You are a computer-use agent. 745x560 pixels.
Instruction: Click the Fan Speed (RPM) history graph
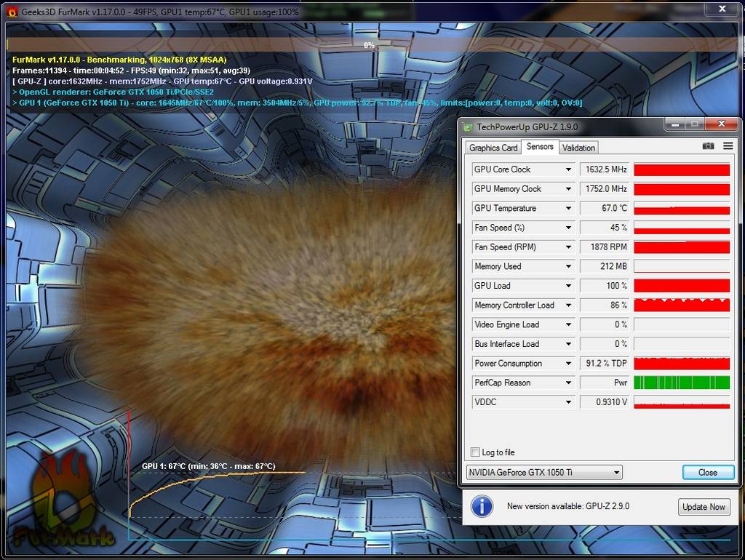[x=682, y=247]
